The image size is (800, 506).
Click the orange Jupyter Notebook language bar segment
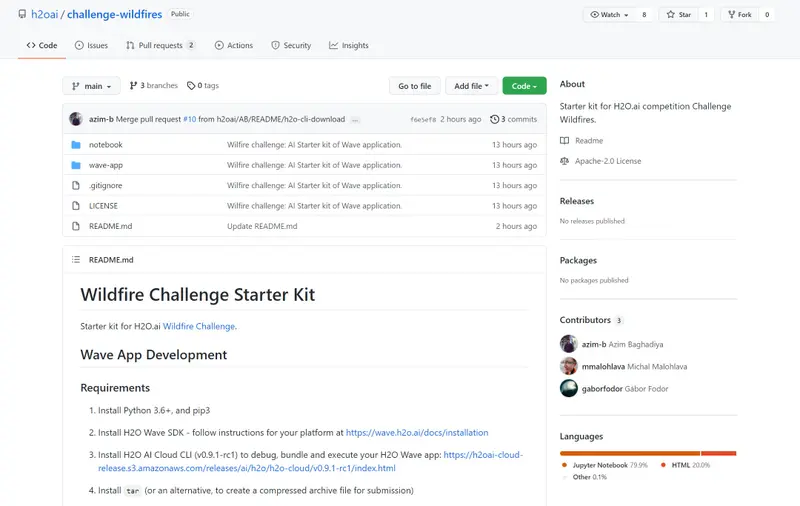630,453
